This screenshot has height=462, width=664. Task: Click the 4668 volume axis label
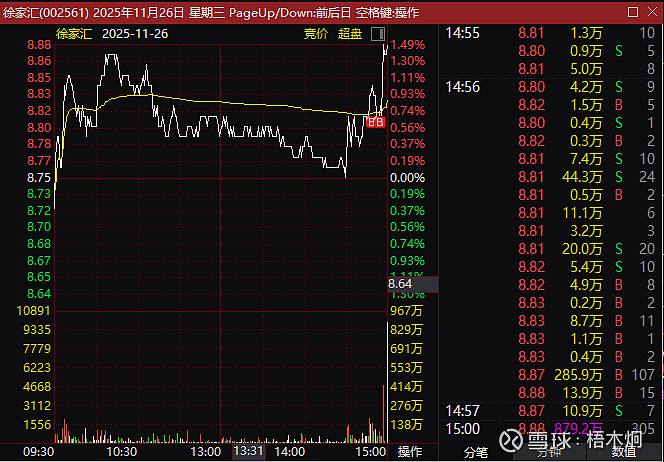click(37, 387)
